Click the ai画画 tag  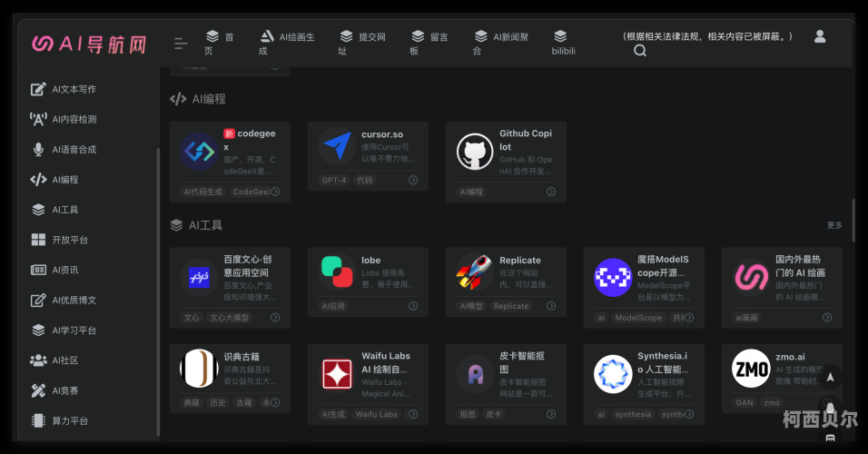point(746,317)
